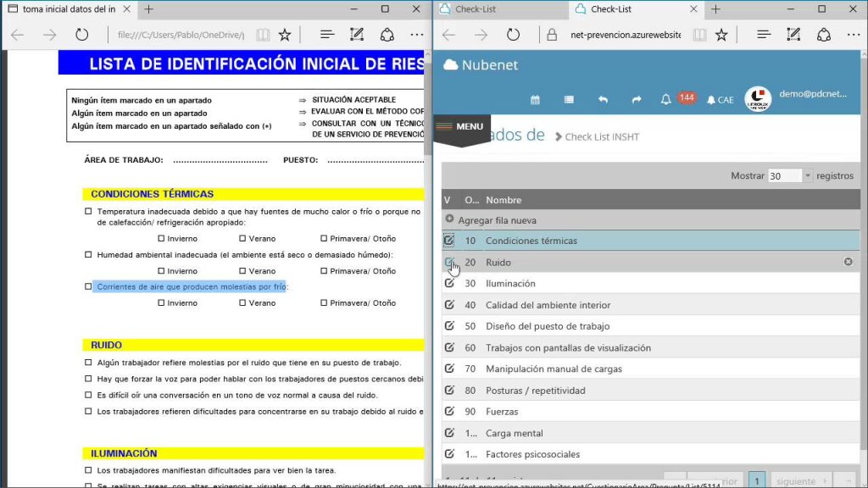This screenshot has height=488, width=868.
Task: Go to page 1 in pagination
Action: pyautogui.click(x=757, y=480)
